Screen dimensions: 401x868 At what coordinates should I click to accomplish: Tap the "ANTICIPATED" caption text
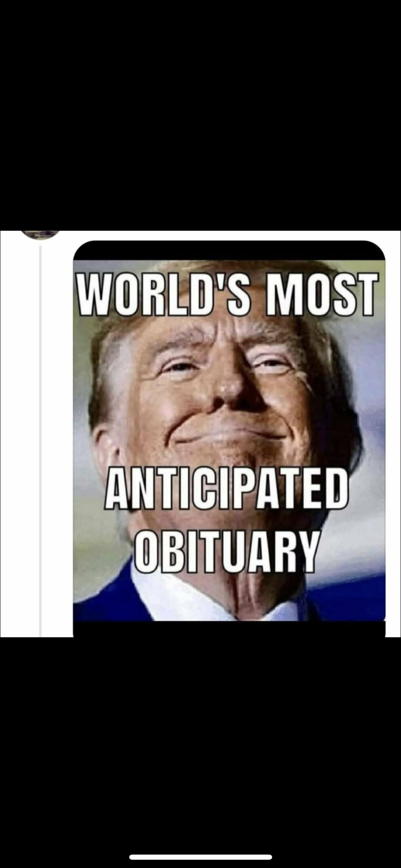pos(227,490)
